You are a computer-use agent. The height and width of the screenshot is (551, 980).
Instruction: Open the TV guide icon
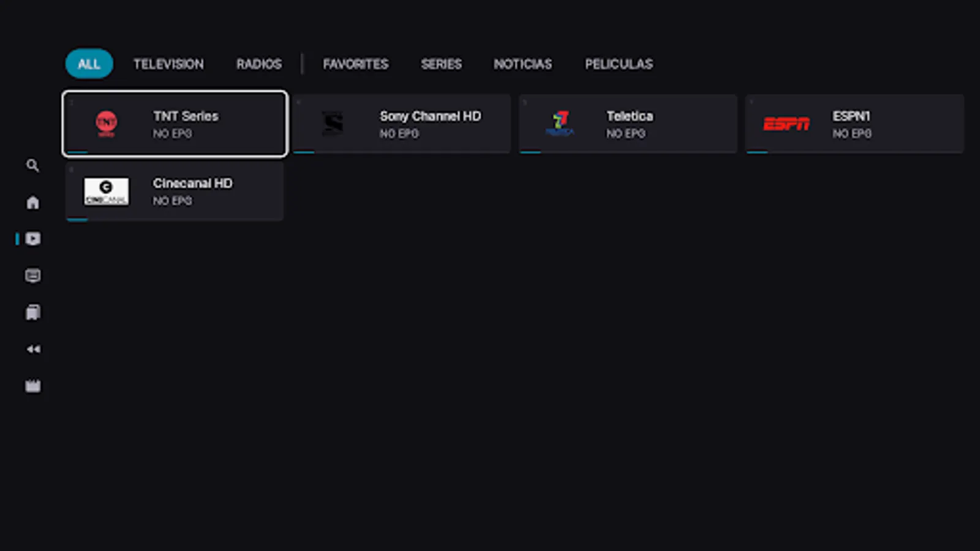pos(32,275)
